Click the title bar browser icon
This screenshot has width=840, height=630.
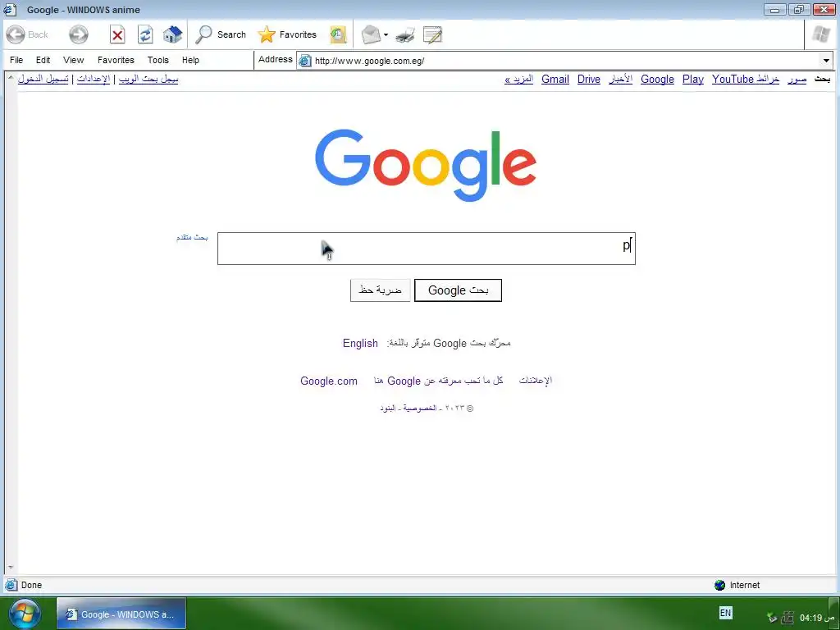coord(10,9)
